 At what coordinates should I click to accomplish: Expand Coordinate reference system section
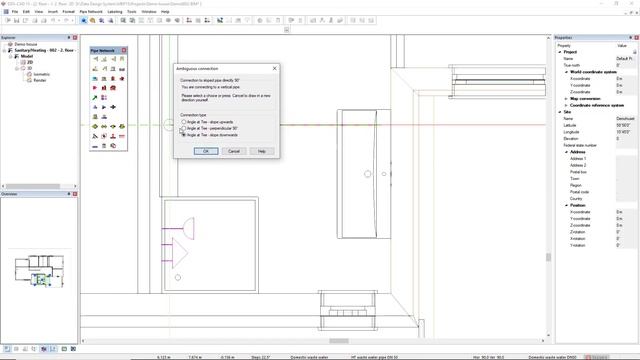pos(566,105)
